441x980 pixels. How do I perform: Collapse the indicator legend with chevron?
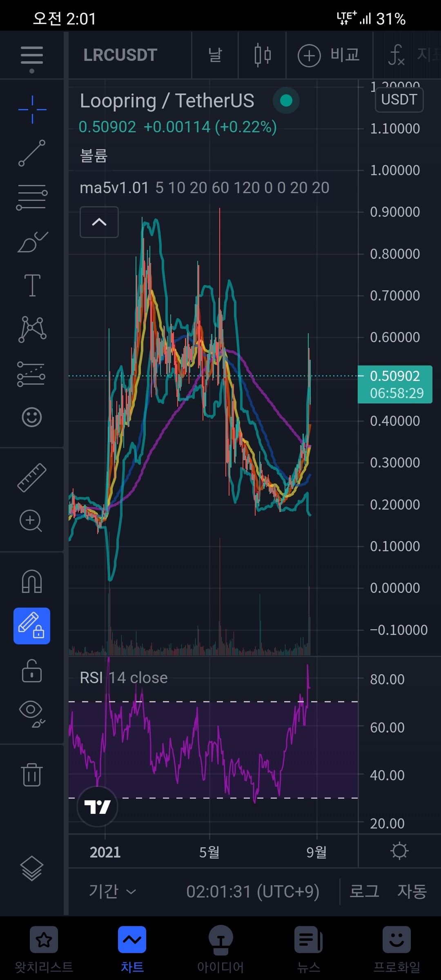click(99, 222)
